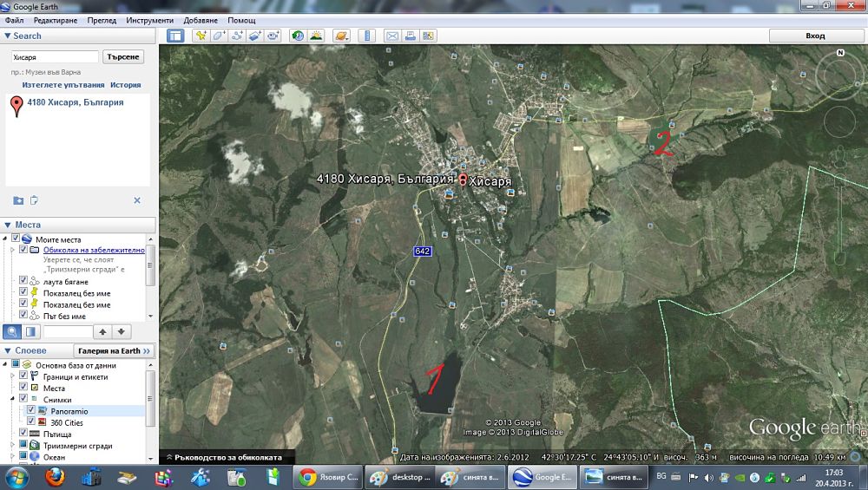
Task: Click the Print toolbar icon
Action: tap(410, 36)
